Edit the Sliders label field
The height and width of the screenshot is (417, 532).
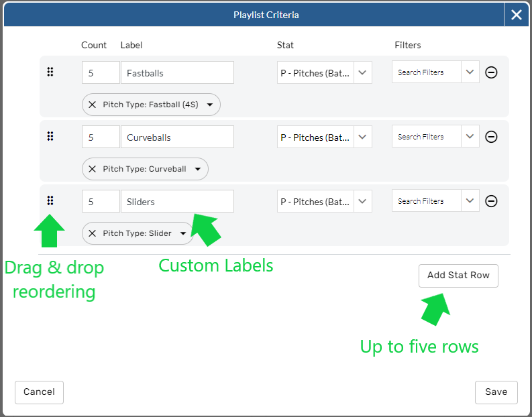click(x=177, y=201)
